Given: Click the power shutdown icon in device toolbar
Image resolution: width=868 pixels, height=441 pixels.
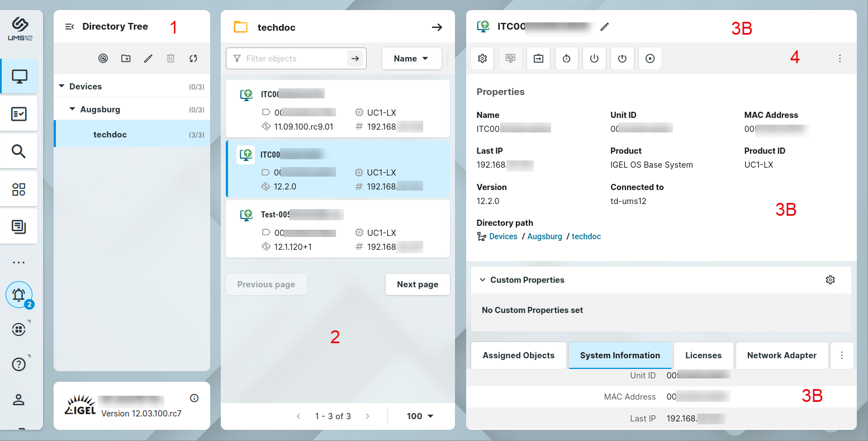Looking at the screenshot, I should [594, 59].
